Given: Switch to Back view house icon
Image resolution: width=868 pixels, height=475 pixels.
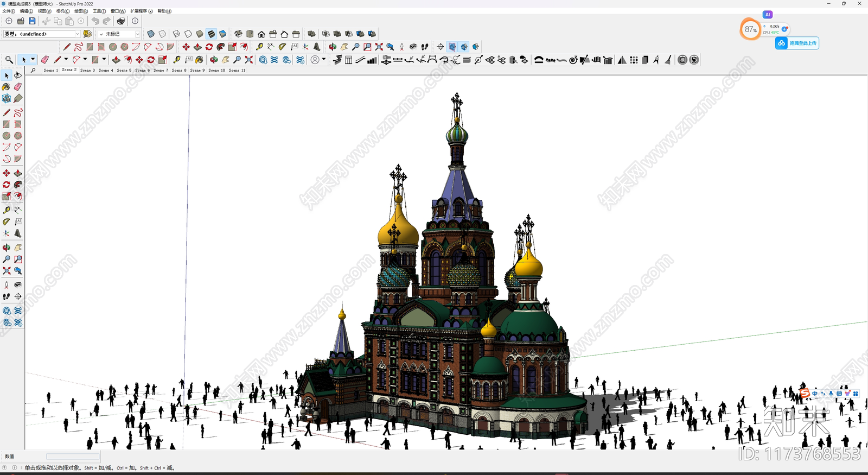Looking at the screenshot, I should (x=284, y=34).
